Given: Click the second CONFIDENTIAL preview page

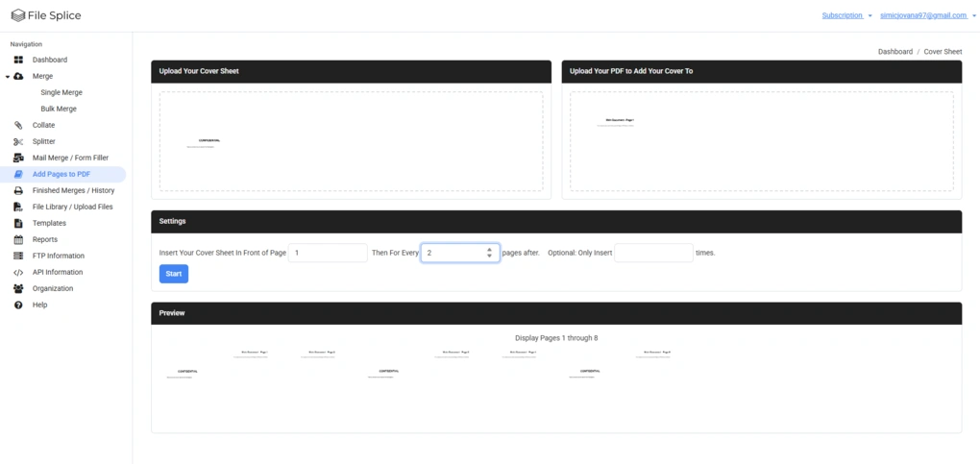Looking at the screenshot, I should point(384,374).
